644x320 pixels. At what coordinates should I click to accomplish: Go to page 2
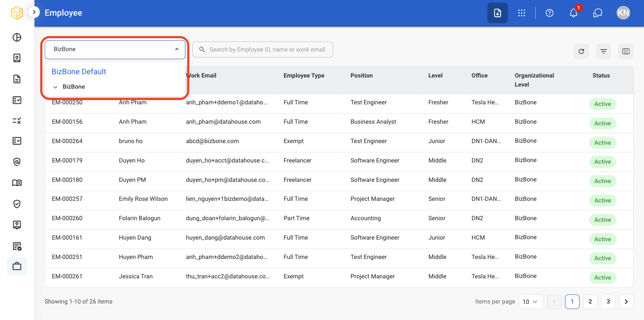coord(590,302)
